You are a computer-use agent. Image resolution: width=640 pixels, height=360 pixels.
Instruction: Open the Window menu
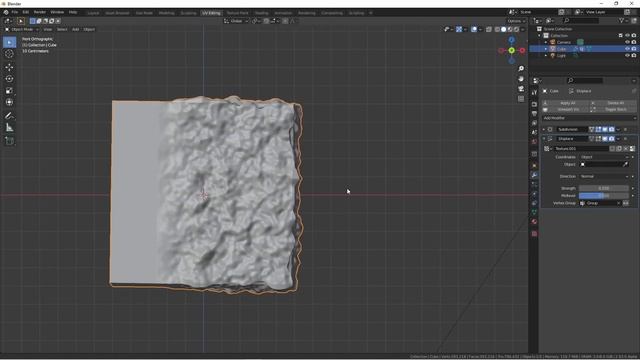point(57,12)
